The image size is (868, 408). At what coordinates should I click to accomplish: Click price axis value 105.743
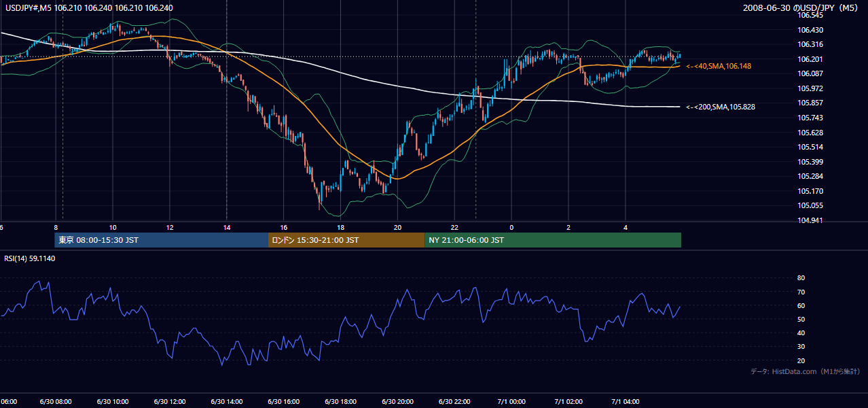(810, 118)
